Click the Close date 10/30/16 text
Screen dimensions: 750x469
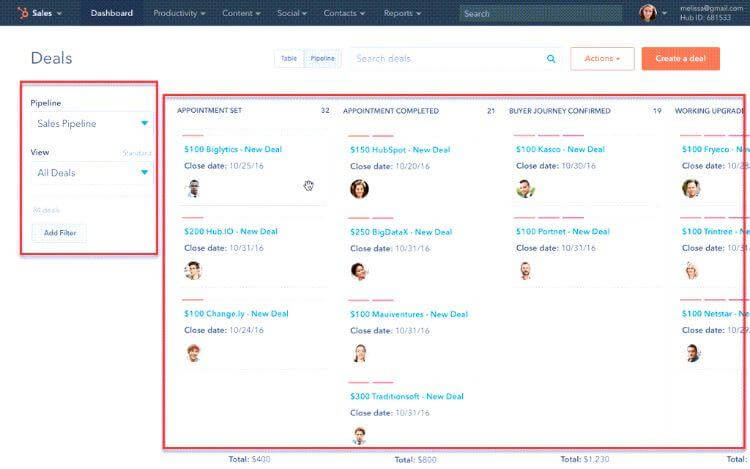coord(556,166)
